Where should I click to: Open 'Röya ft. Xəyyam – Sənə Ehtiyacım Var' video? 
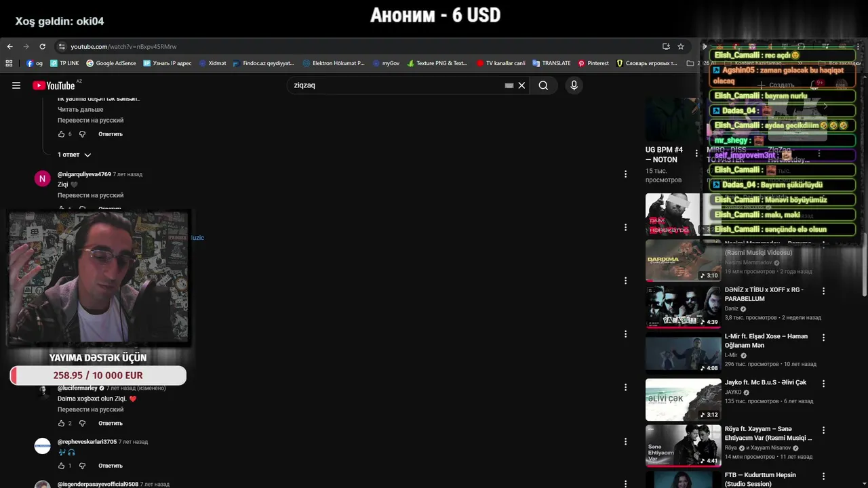[768, 433]
